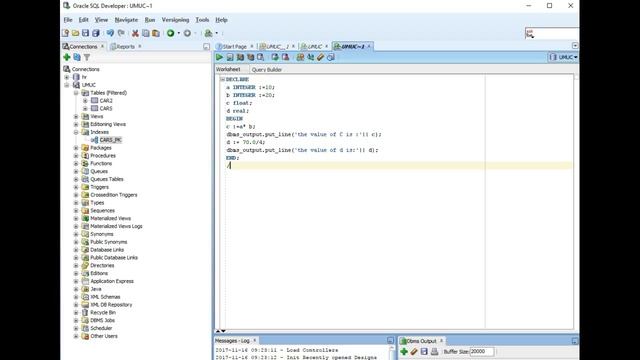Click the green Back navigation icon

(x=171, y=33)
